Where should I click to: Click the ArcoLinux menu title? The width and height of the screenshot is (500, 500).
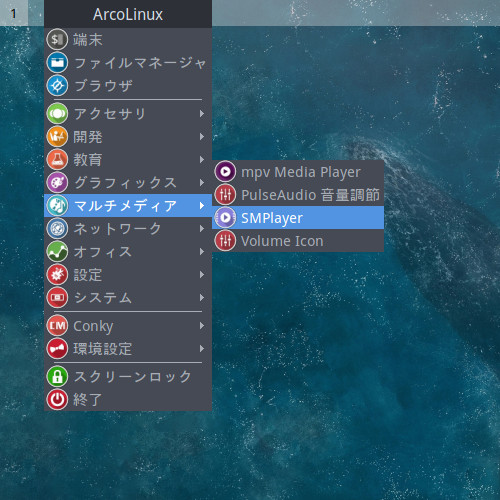click(x=128, y=14)
